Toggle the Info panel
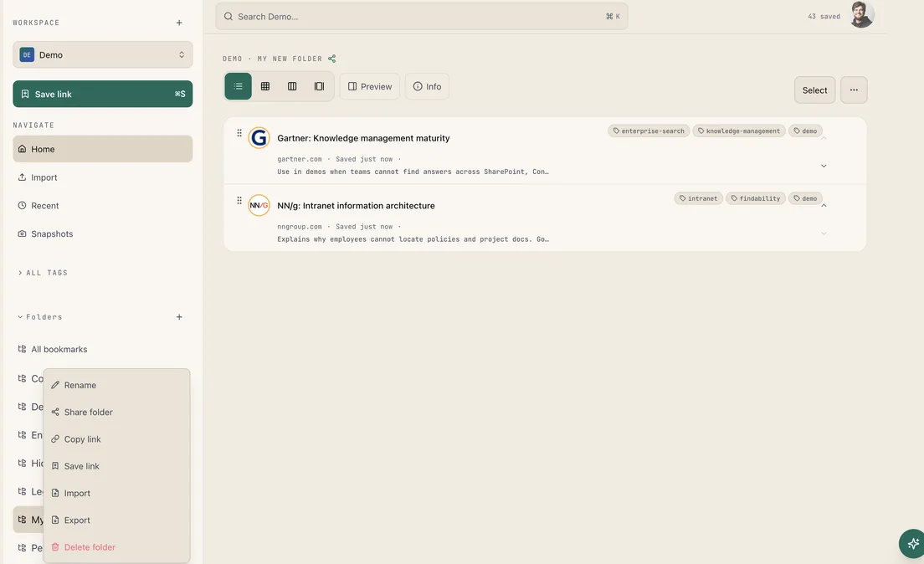 427,87
